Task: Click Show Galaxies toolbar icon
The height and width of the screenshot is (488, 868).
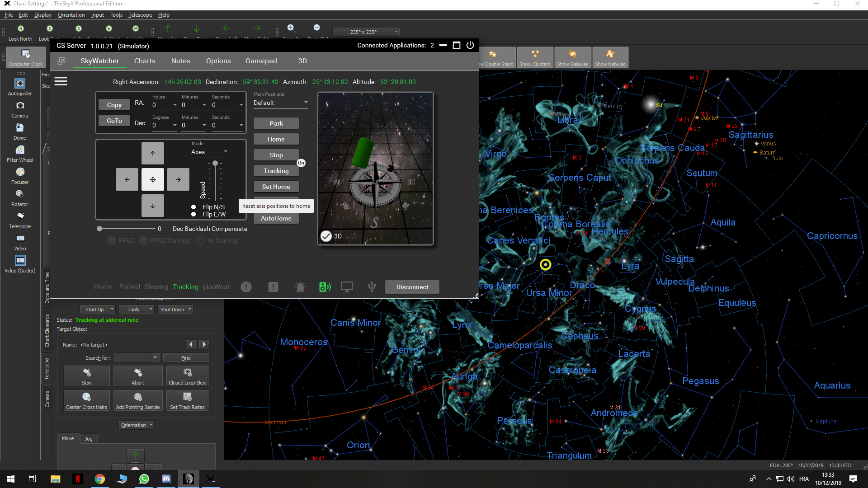Action: 572,57
